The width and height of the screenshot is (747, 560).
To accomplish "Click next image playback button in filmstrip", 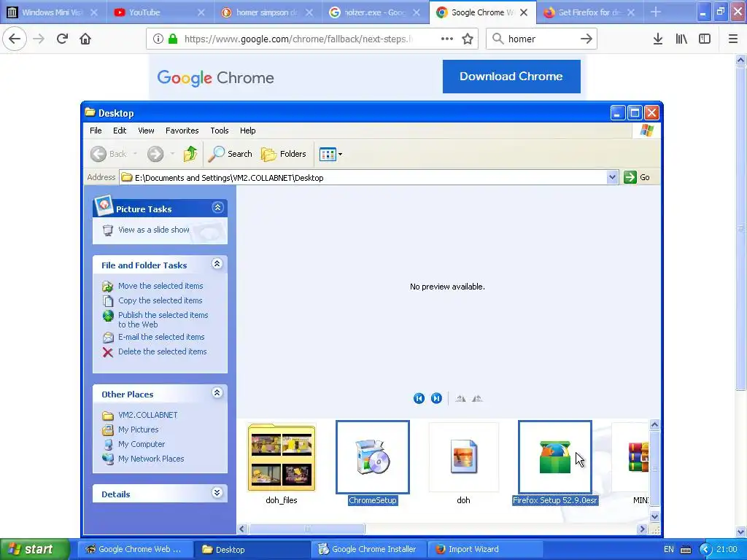I will pyautogui.click(x=436, y=399).
